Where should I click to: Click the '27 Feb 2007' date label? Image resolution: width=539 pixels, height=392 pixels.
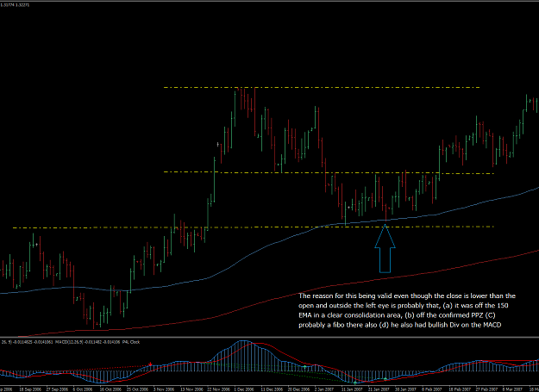tap(486, 389)
